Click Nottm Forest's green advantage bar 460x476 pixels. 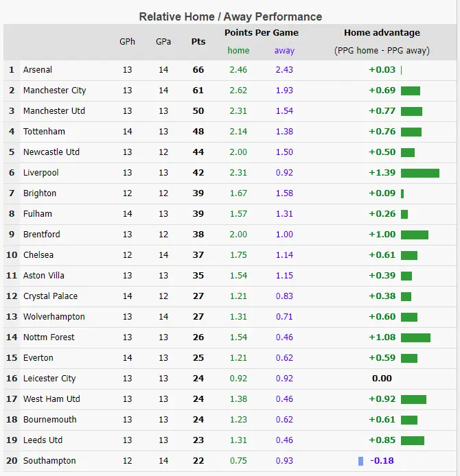pyautogui.click(x=415, y=337)
